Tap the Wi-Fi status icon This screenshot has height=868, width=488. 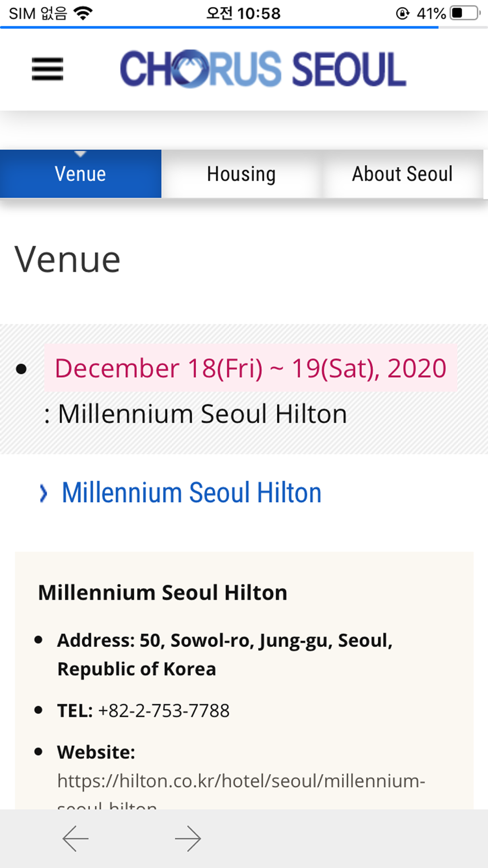coord(83,13)
